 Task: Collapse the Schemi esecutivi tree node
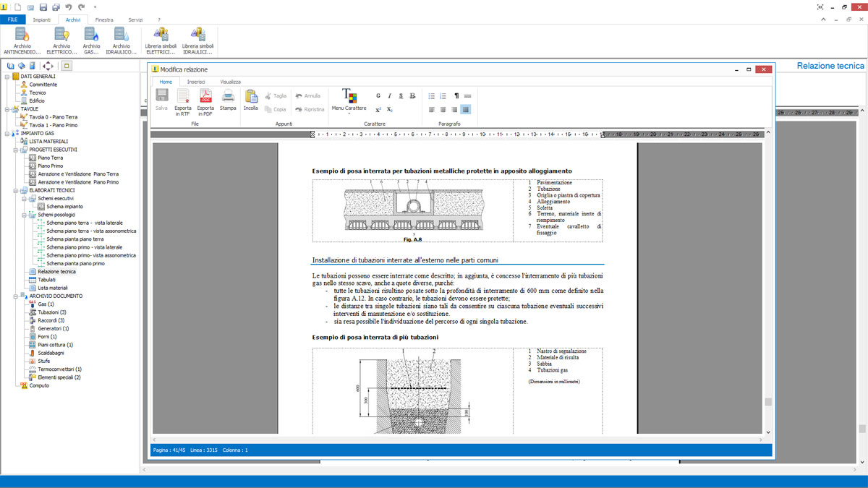point(25,198)
